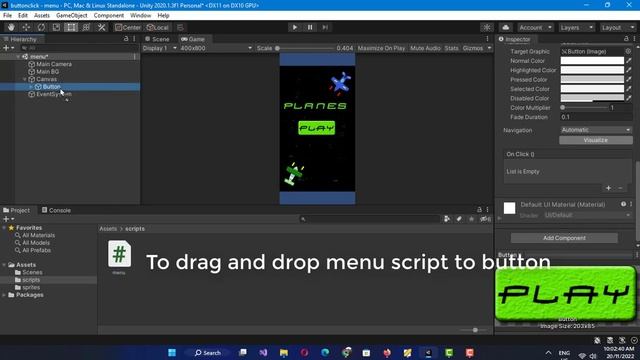640x360 pixels.
Task: Pick Selected Color with eyedropper
Action: 629,89
